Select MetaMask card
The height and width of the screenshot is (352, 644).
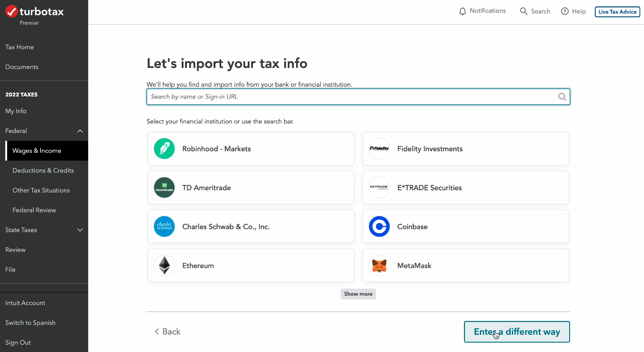tap(466, 266)
